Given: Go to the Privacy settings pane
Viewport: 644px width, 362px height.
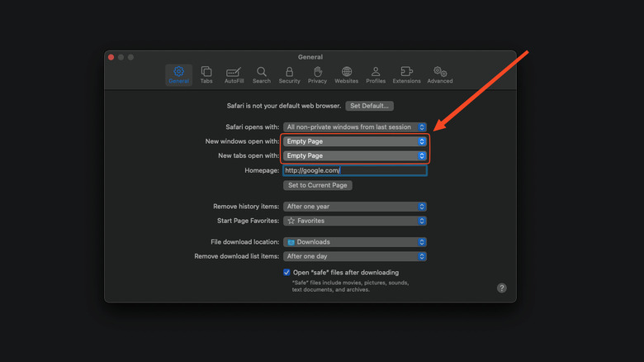Looking at the screenshot, I should point(317,74).
